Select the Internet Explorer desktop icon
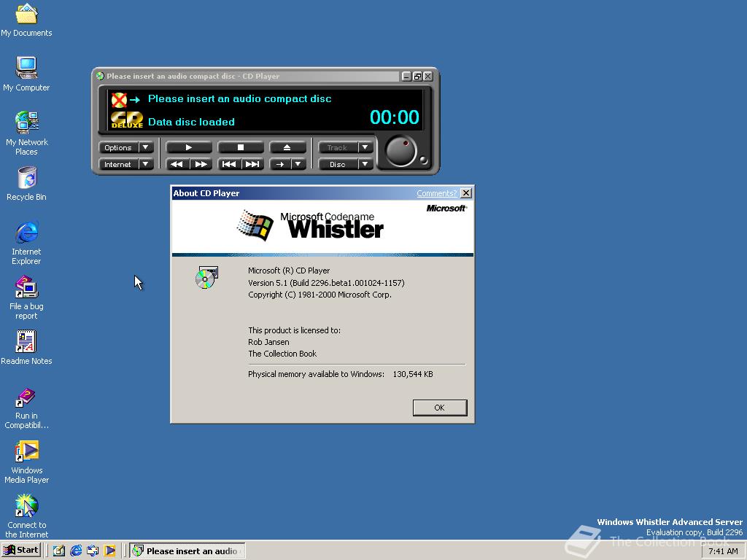This screenshot has width=747, height=560. pyautogui.click(x=26, y=242)
